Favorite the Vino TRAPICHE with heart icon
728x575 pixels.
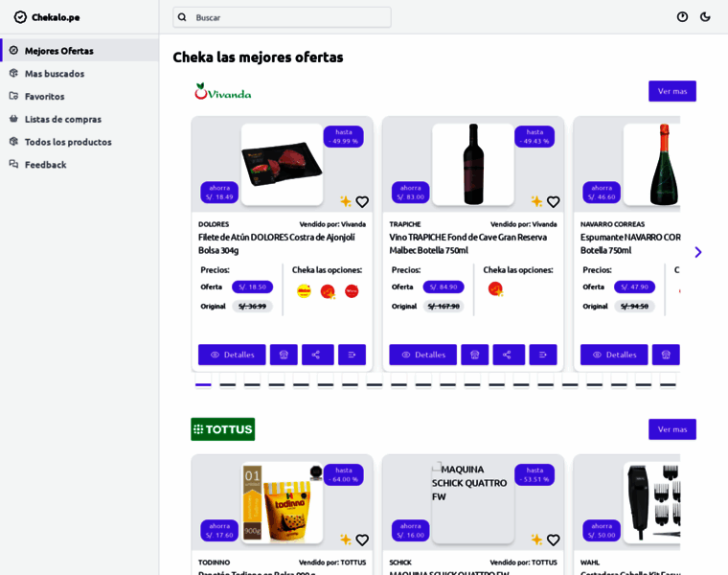(553, 202)
